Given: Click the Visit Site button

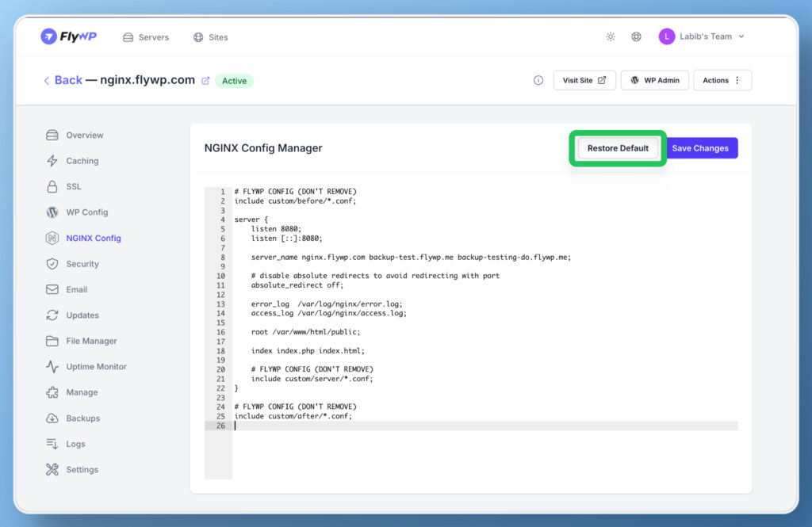Looking at the screenshot, I should point(584,80).
